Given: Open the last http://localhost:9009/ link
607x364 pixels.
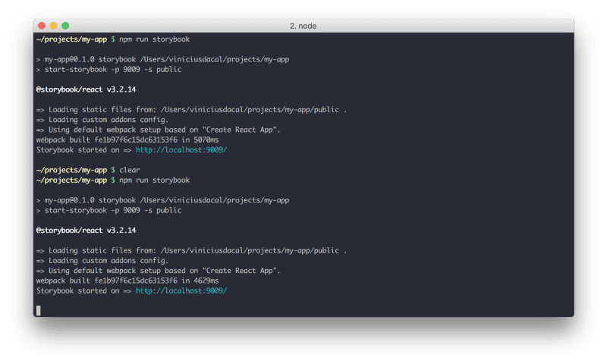Looking at the screenshot, I should [181, 291].
